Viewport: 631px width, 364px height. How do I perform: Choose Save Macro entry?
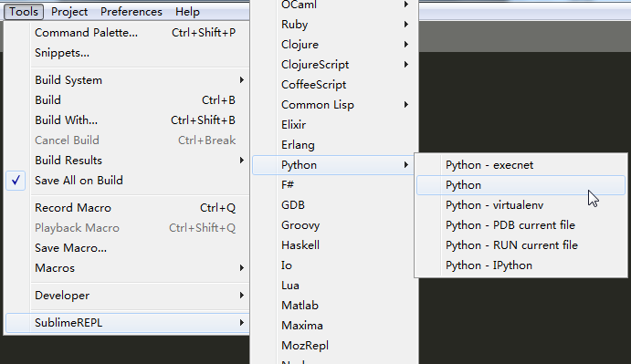click(127, 248)
